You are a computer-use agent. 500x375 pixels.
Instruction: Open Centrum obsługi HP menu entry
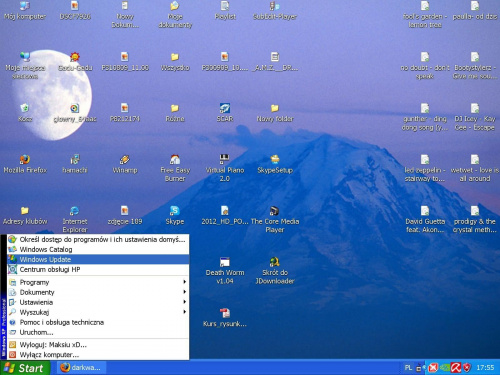click(x=98, y=269)
